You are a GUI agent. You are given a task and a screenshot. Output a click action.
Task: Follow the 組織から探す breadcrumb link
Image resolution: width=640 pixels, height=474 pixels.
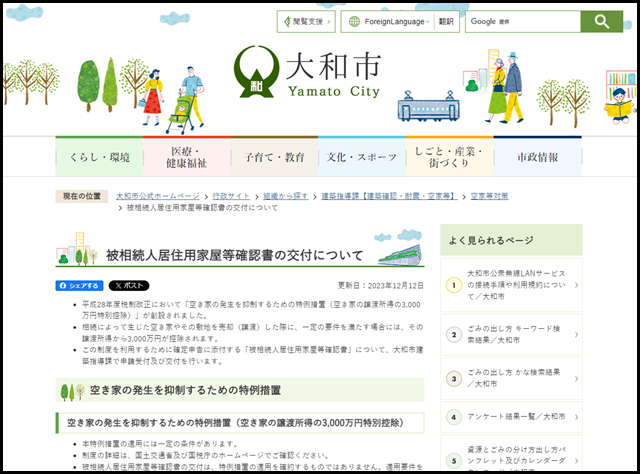coord(286,196)
